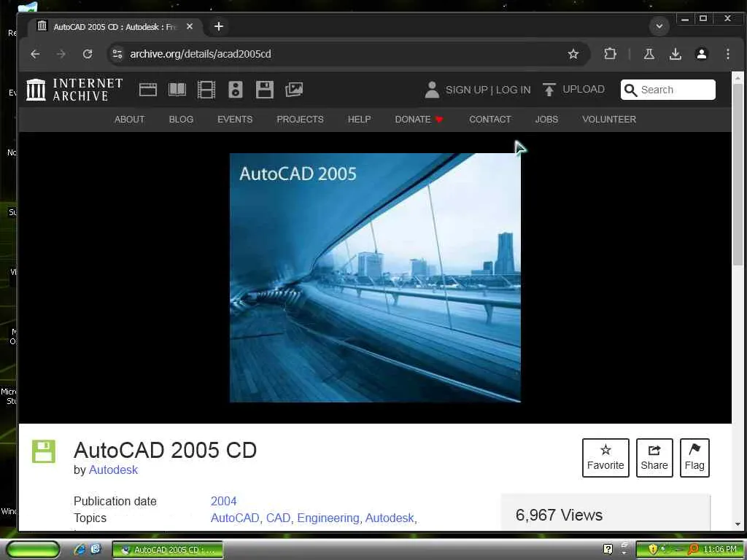Open the Autodesk topic link

coord(390,518)
